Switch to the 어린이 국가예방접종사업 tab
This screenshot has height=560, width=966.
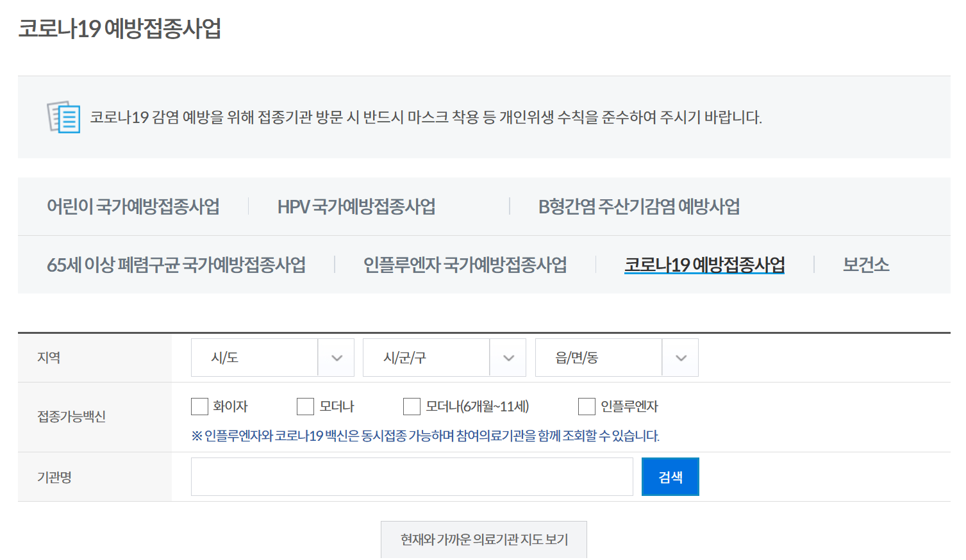133,206
